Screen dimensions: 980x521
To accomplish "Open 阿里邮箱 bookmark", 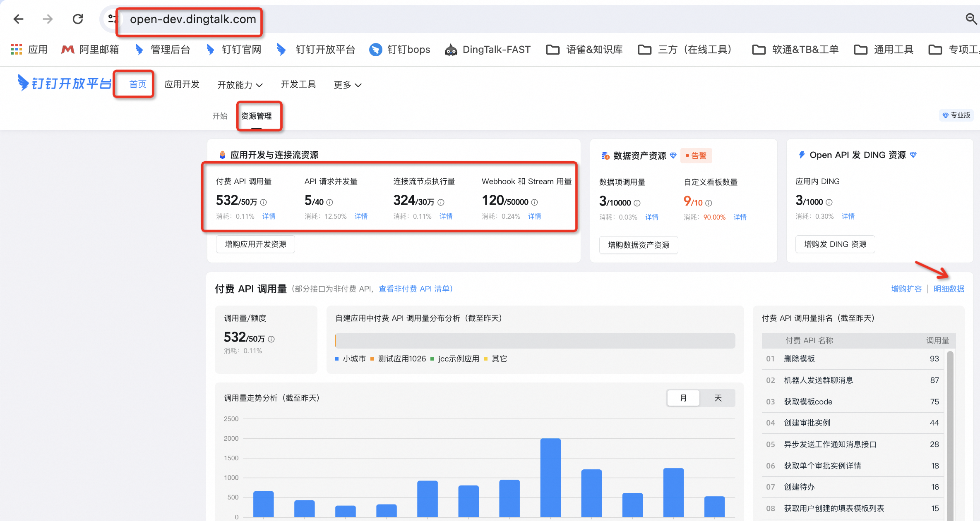I will click(90, 50).
